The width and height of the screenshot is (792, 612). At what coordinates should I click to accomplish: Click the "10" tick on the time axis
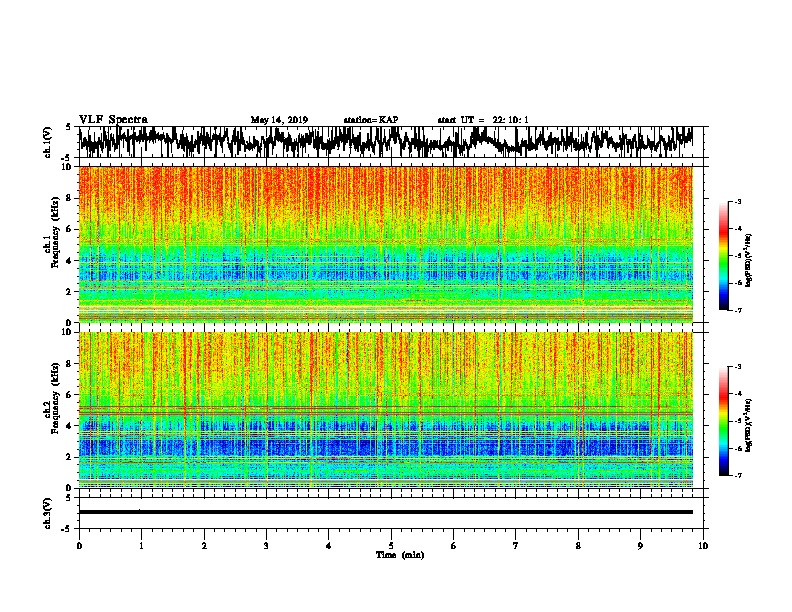703,546
